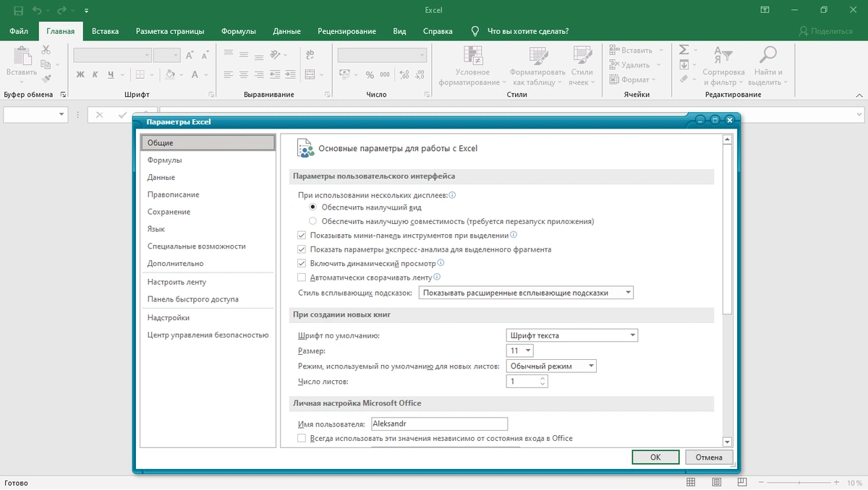Switch to the Вставка ribbon tab
The height and width of the screenshot is (490, 868).
[x=106, y=31]
